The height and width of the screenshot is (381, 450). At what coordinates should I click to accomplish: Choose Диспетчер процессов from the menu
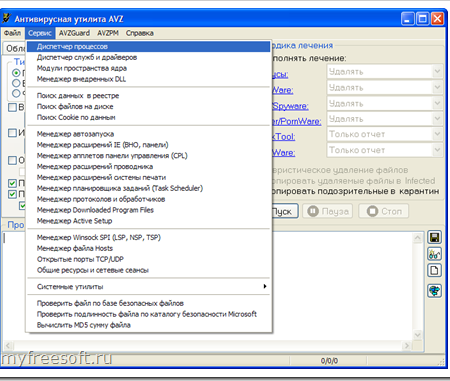point(149,46)
